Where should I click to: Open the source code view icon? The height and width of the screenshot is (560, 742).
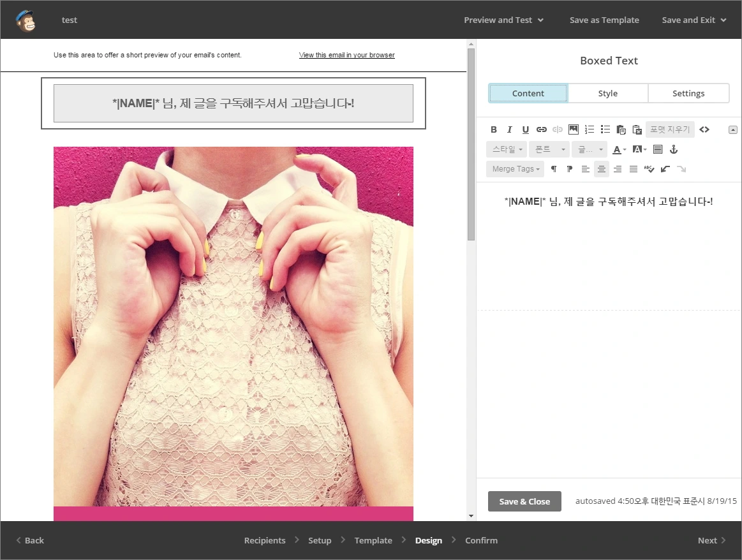704,129
